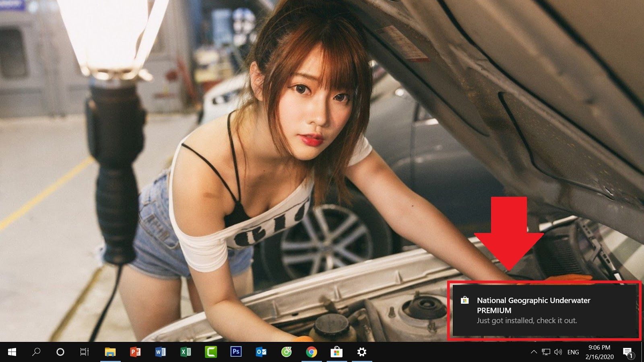Switch keyboard language via ENG indicator
The image size is (644, 362).
point(573,352)
